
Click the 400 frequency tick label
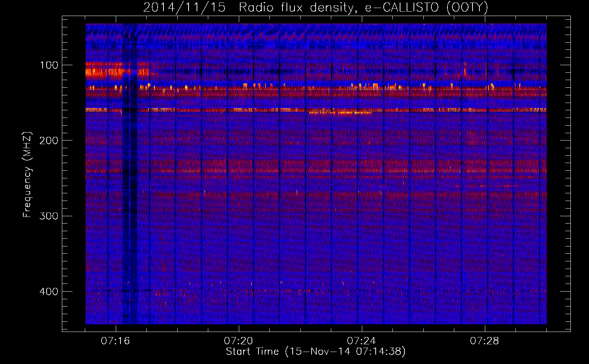[x=48, y=292]
